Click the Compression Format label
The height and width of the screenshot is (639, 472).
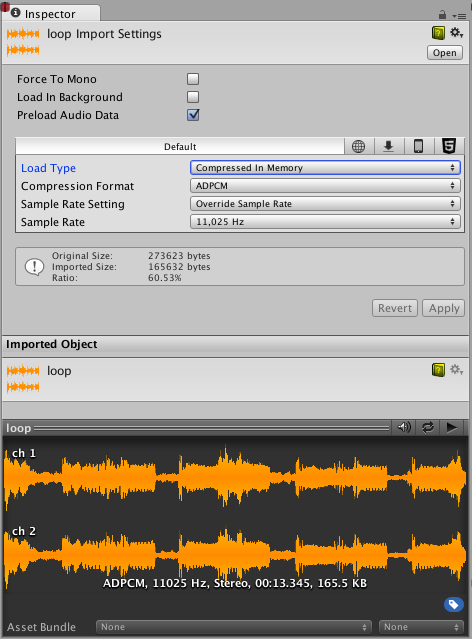[x=77, y=186]
